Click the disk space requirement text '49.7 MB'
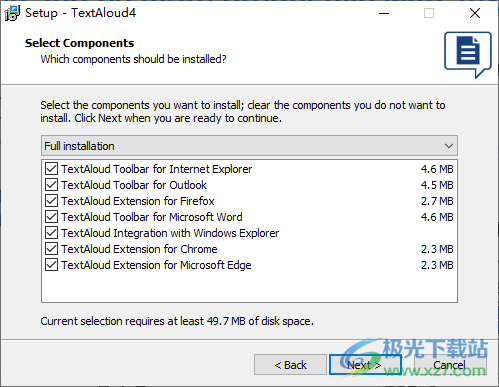 tap(226, 321)
